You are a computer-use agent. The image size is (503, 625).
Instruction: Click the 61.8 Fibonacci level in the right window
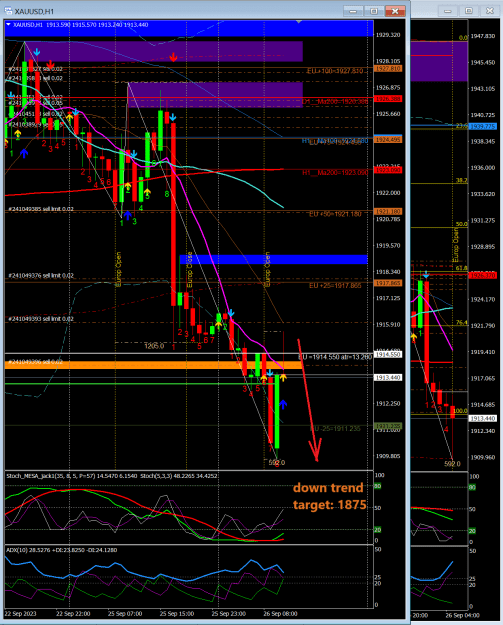[x=462, y=268]
